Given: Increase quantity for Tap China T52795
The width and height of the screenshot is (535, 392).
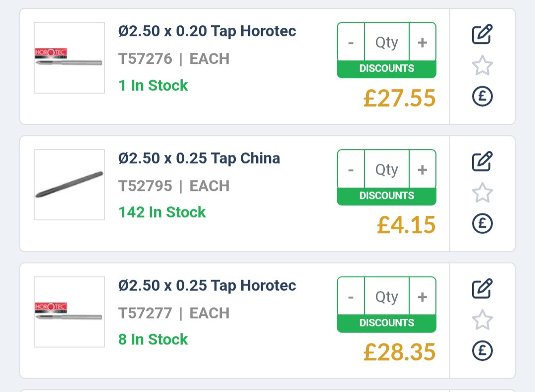Looking at the screenshot, I should coord(423,169).
